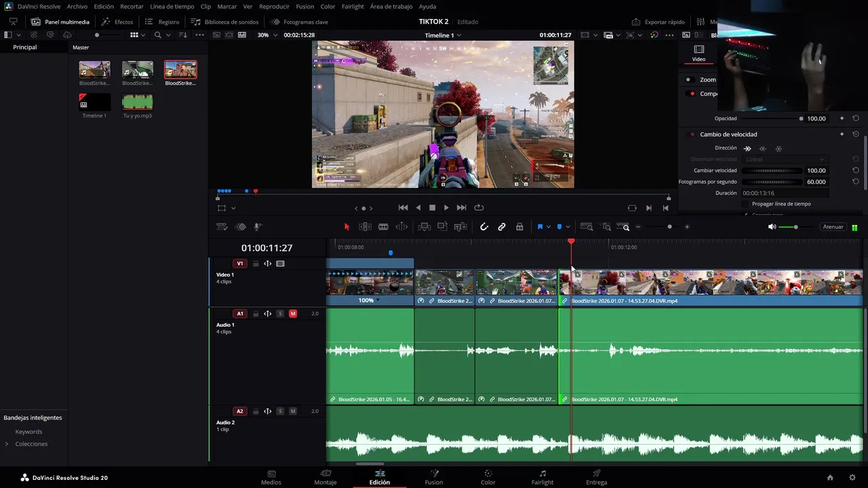Screen dimensions: 868x488
Task: Toggle the Zoom section enable switch
Action: click(x=688, y=79)
